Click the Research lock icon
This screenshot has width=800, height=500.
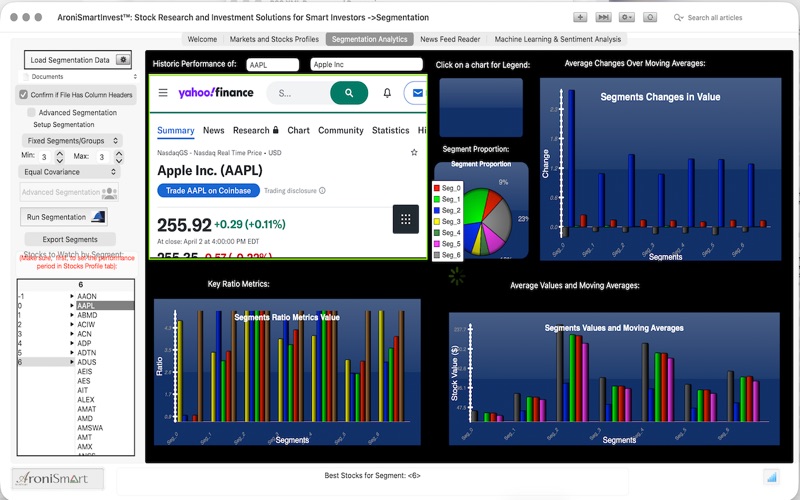pyautogui.click(x=276, y=130)
